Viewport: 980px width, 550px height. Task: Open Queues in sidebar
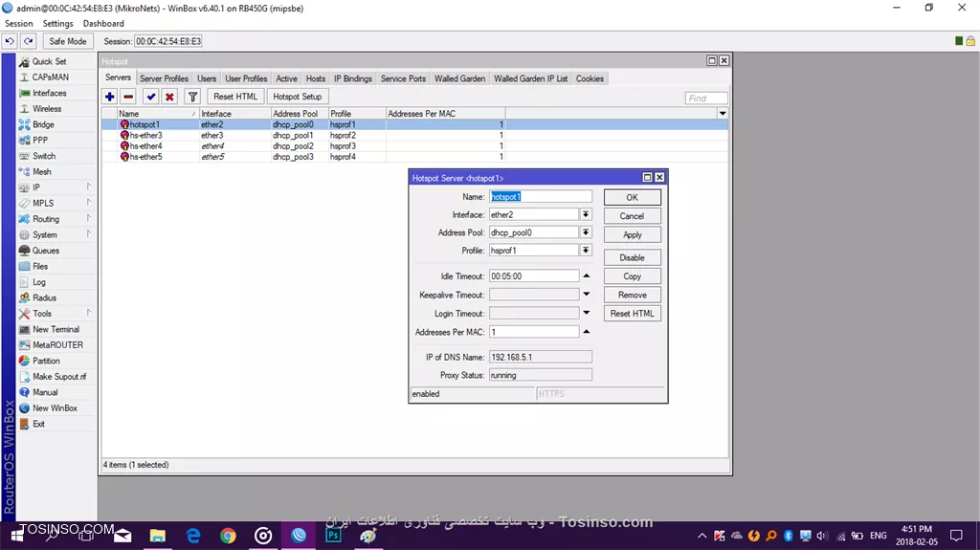(x=46, y=251)
